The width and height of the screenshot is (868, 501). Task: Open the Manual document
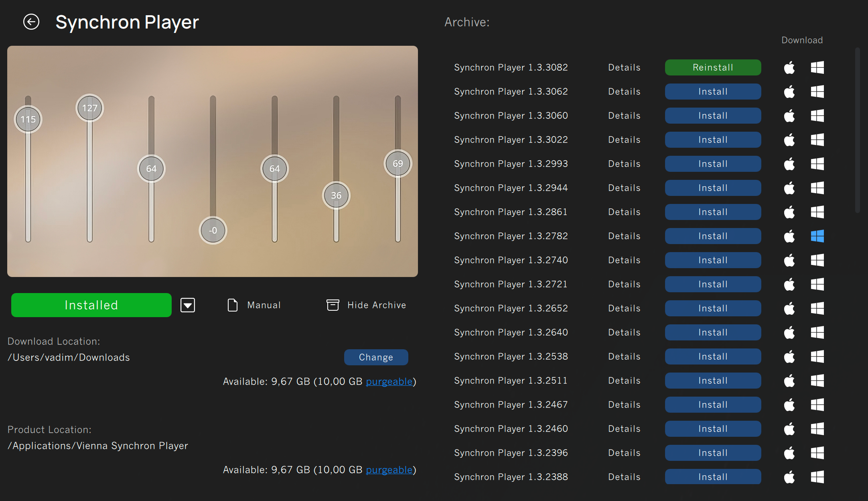[x=254, y=305]
